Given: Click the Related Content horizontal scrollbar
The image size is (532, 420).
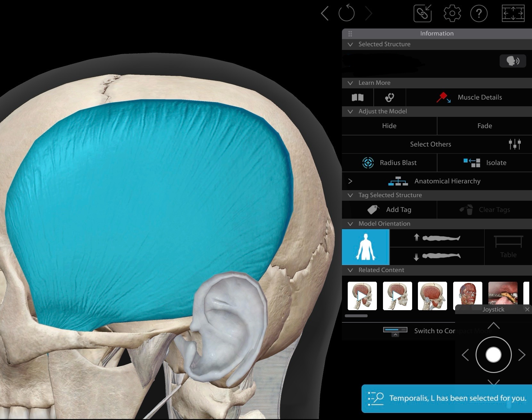Looking at the screenshot, I should tap(356, 316).
